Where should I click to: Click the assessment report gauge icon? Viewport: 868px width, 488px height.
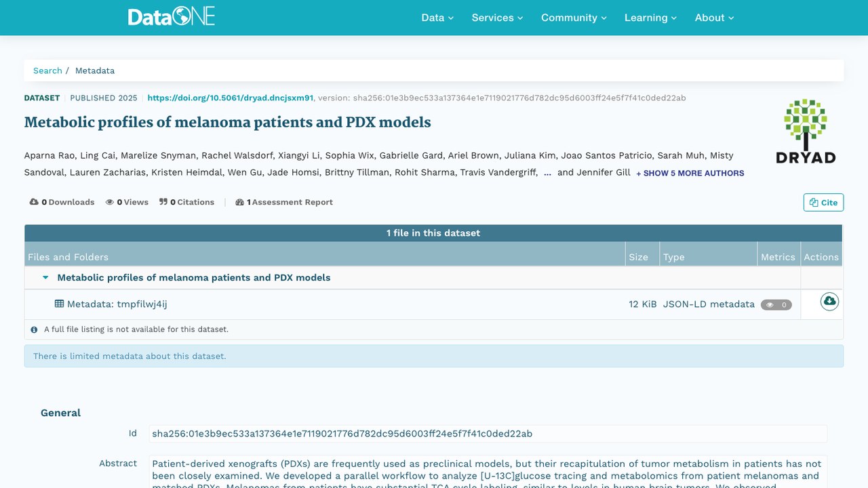click(239, 202)
